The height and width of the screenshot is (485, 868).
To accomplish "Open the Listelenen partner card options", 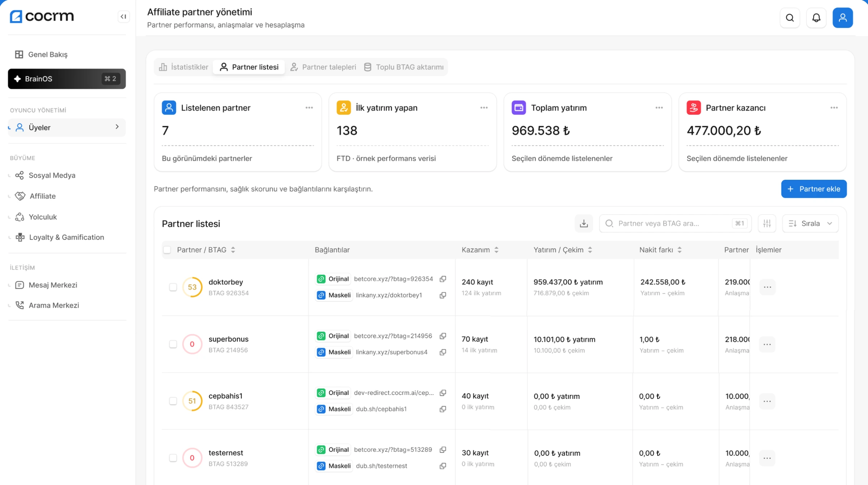I will (309, 108).
